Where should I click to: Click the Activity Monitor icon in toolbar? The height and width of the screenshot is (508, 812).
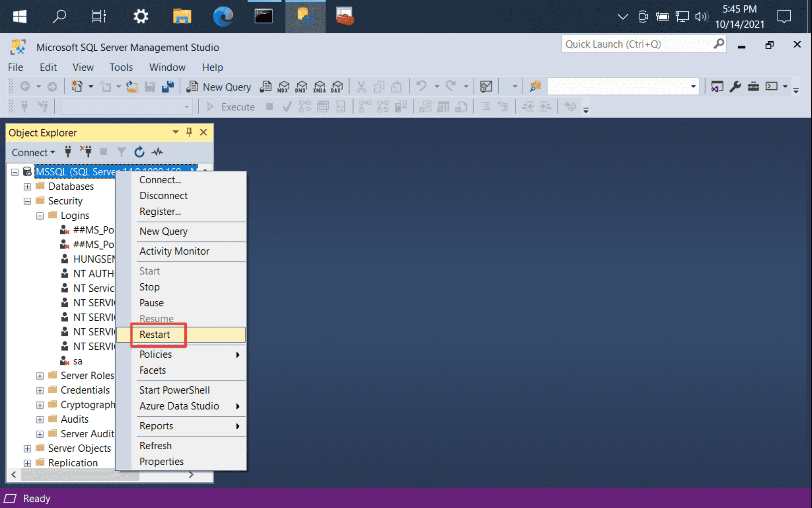pos(486,87)
